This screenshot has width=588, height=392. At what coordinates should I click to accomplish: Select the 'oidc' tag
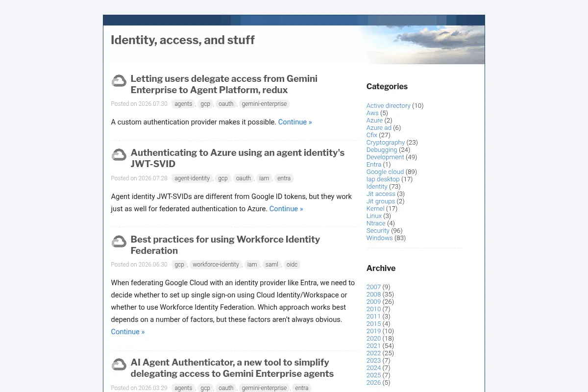tap(292, 265)
